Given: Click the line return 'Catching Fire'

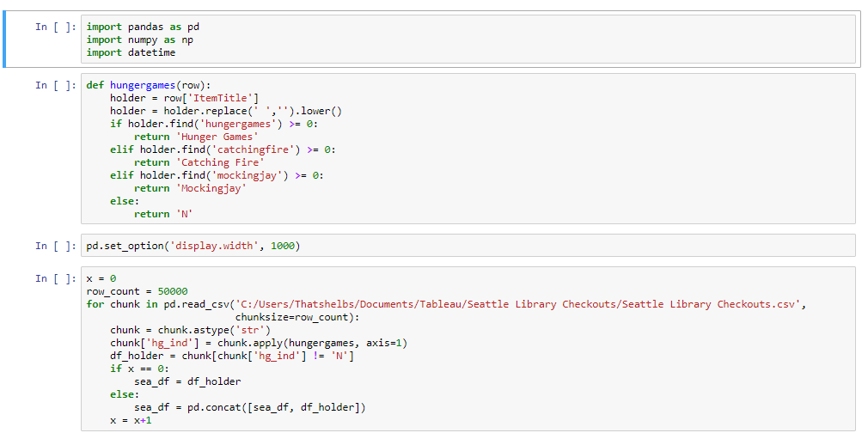Looking at the screenshot, I should (x=199, y=162).
